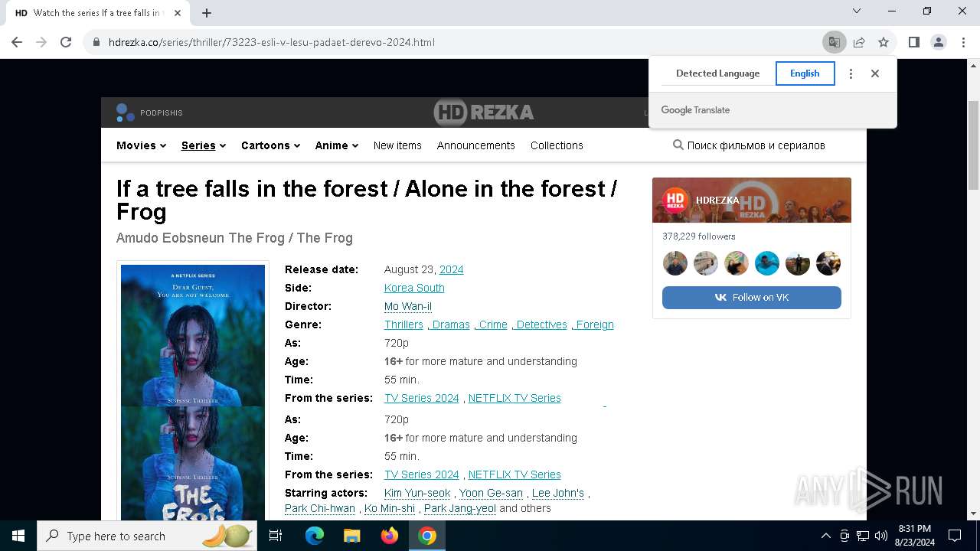Click Windows taskbar search box
The image size is (980, 551).
pyautogui.click(x=148, y=536)
